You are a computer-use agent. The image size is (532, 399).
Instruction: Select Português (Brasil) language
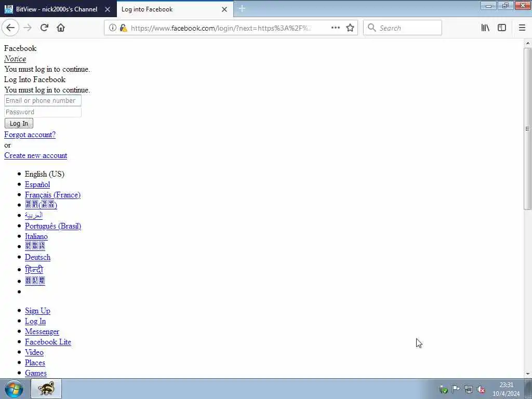53,226
